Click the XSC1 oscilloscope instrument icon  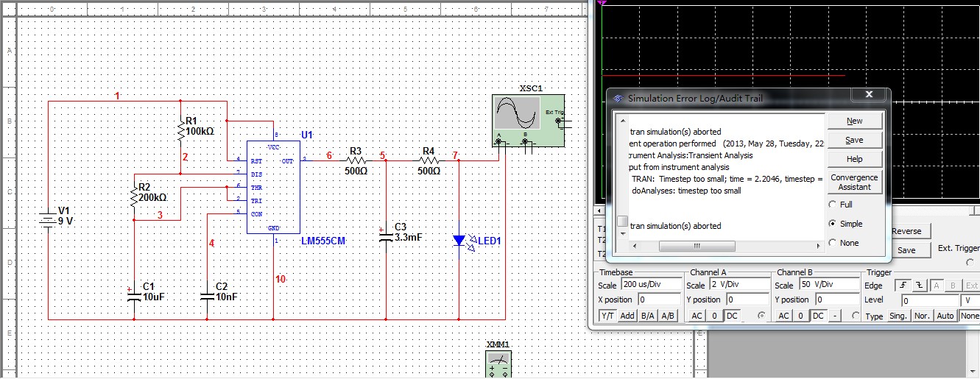pyautogui.click(x=527, y=121)
